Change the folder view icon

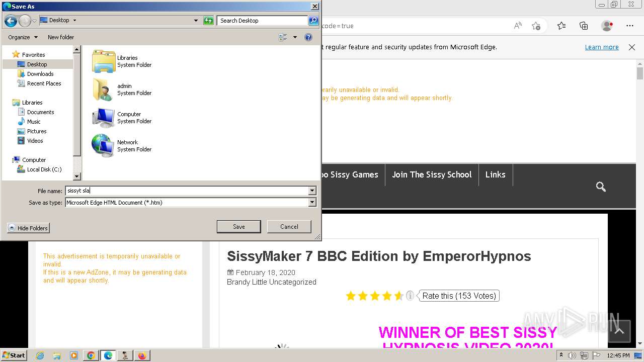(283, 37)
